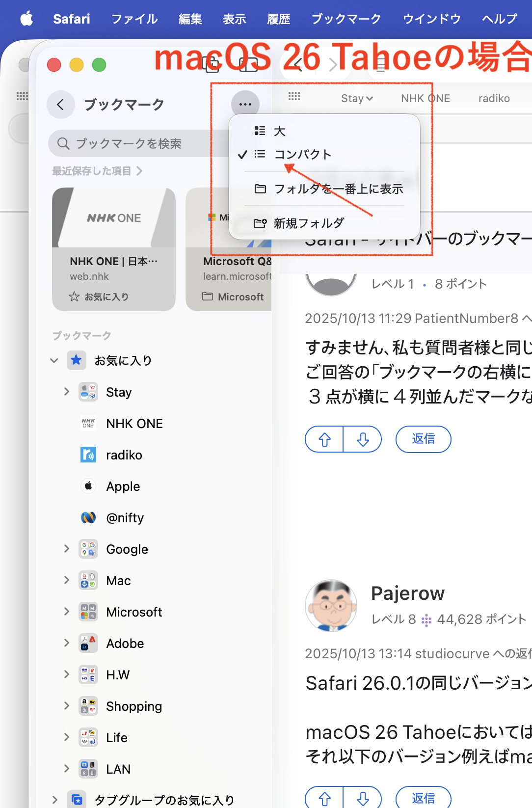Open the @nifty bookmark icon
Viewport: 532px width, 808px height.
[x=88, y=517]
